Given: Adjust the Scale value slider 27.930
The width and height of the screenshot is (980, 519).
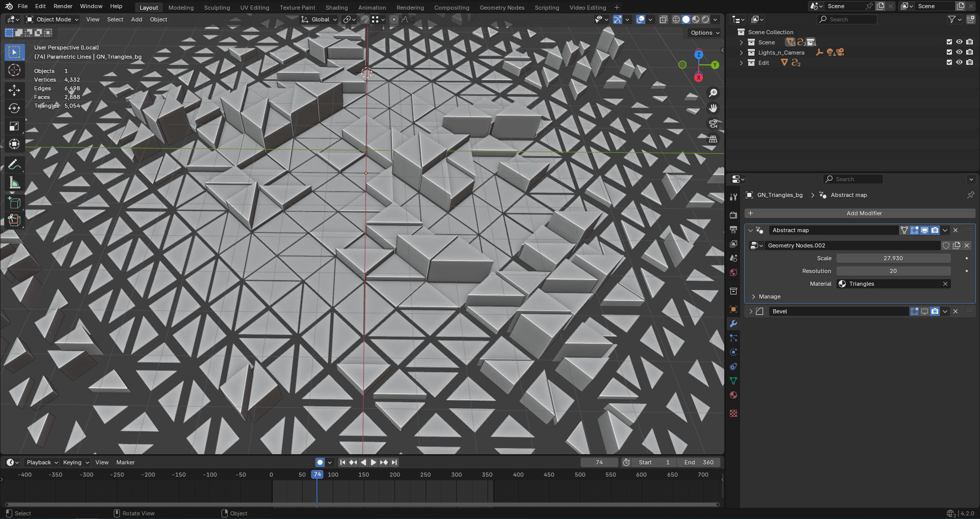Looking at the screenshot, I should point(893,258).
